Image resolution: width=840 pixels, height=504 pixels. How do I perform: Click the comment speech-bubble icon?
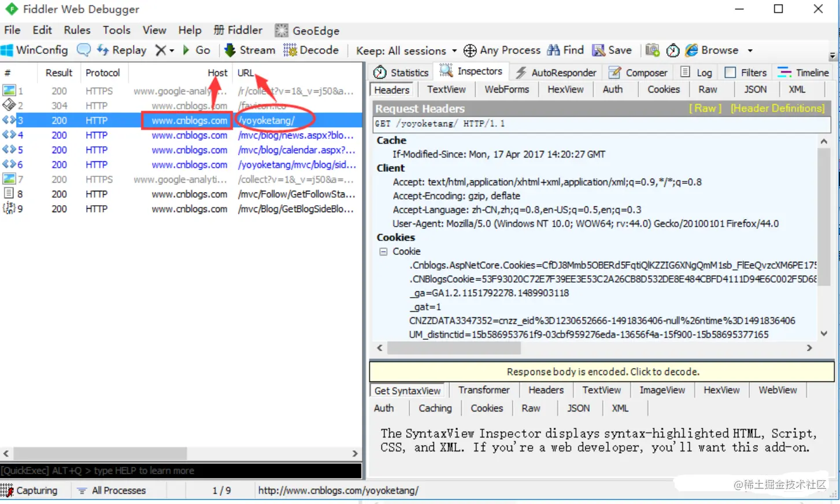pos(84,50)
